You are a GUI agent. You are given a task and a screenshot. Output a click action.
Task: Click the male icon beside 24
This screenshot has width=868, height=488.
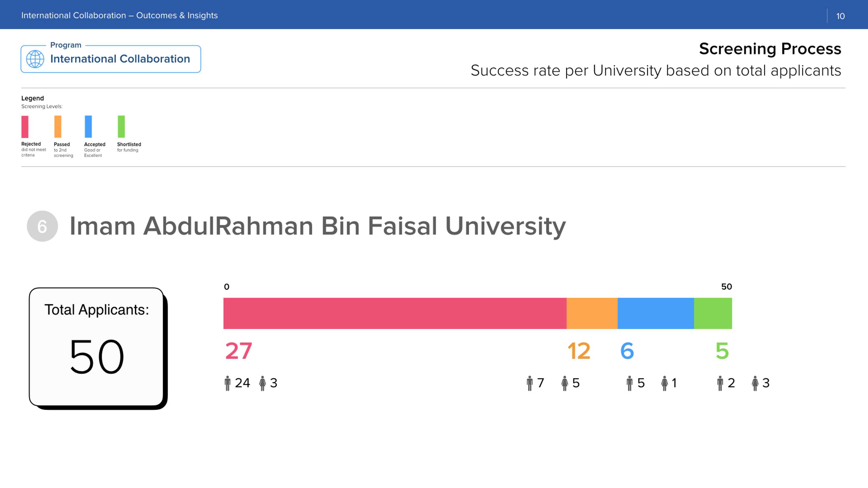227,383
